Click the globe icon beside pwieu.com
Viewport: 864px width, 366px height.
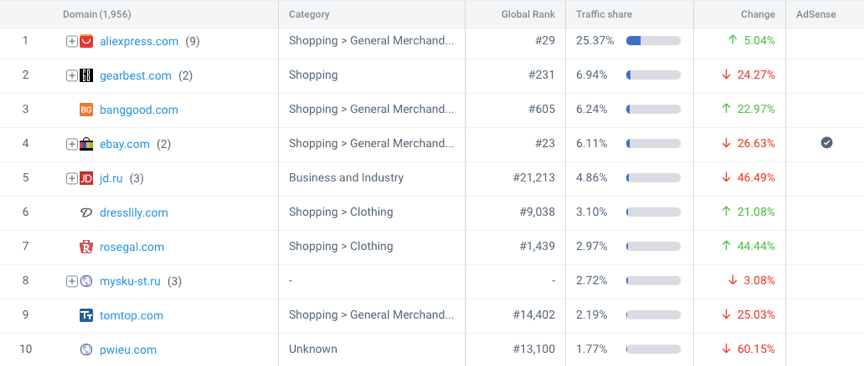(x=86, y=349)
